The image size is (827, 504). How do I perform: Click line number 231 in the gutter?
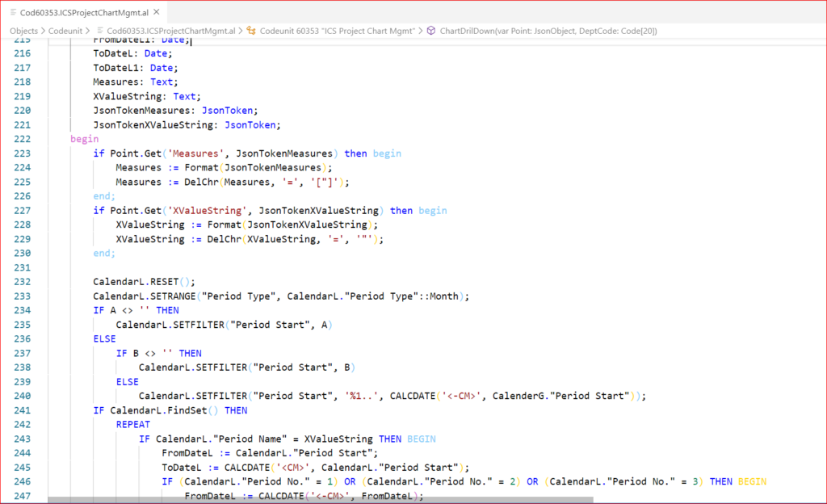(22, 267)
